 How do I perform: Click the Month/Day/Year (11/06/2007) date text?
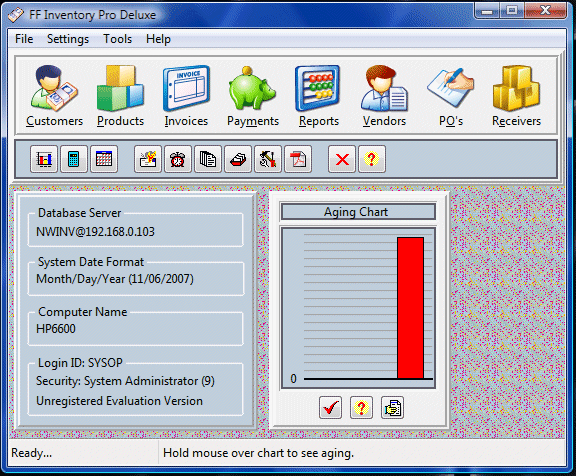pos(115,279)
